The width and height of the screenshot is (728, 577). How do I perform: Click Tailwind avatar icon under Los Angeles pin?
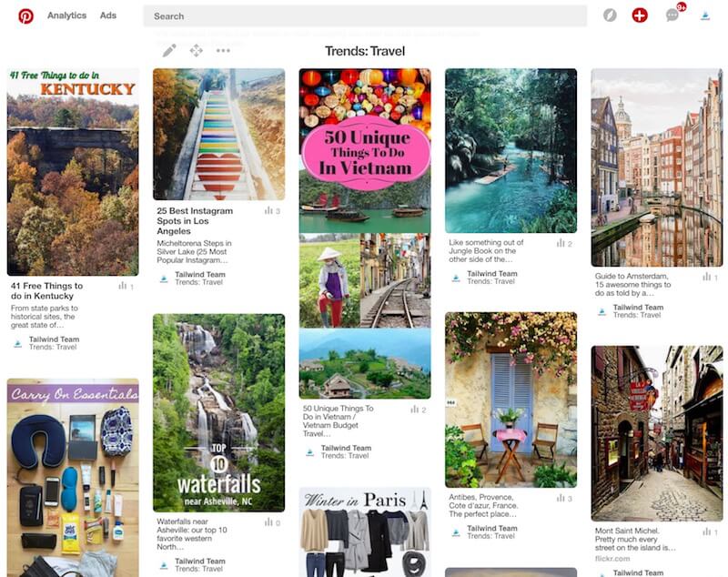coord(164,279)
